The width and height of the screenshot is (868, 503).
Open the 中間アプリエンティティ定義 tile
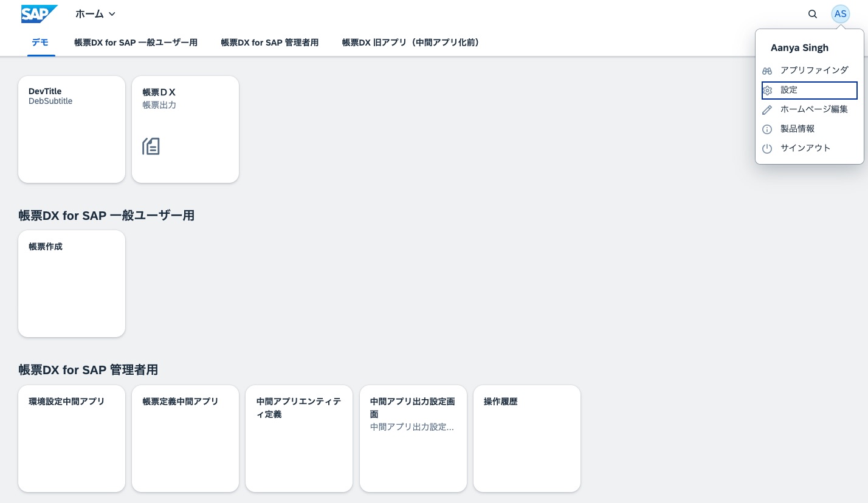click(299, 439)
